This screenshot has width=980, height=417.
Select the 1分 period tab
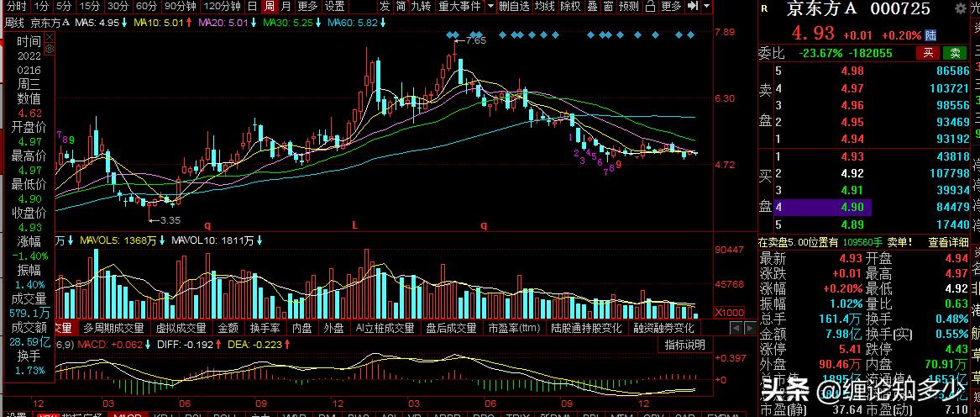pyautogui.click(x=41, y=6)
